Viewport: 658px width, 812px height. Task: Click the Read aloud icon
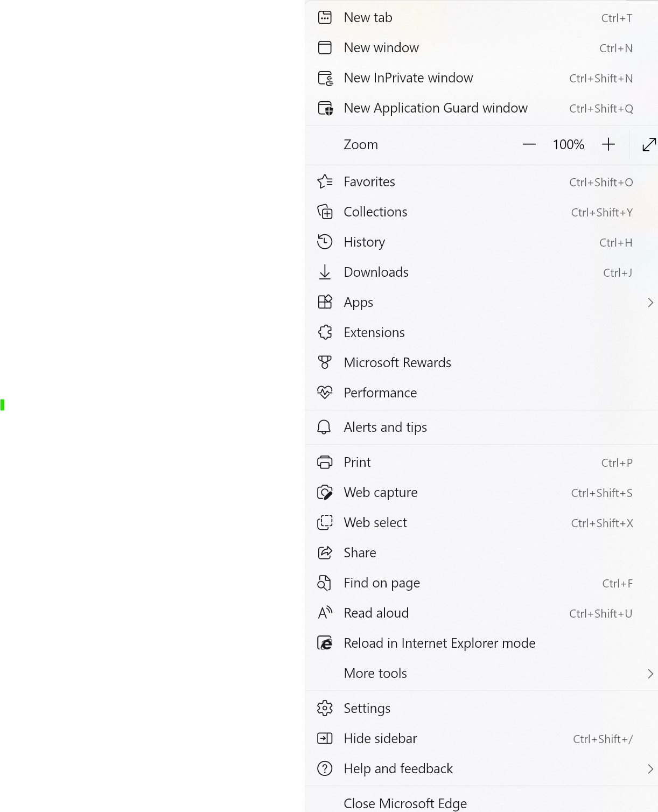coord(325,613)
